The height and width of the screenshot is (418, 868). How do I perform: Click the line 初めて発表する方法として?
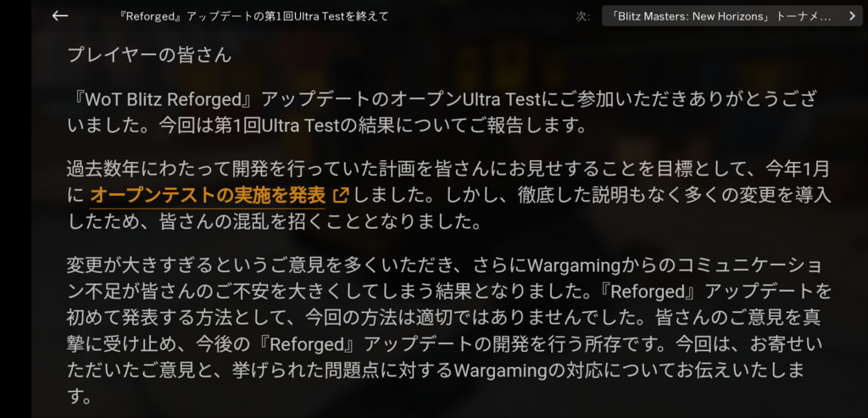tap(444, 318)
